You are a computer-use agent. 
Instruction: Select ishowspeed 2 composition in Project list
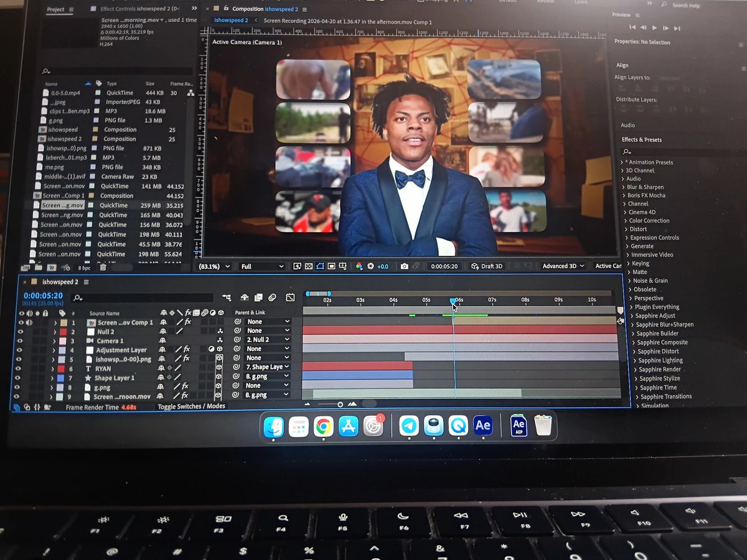tap(64, 139)
